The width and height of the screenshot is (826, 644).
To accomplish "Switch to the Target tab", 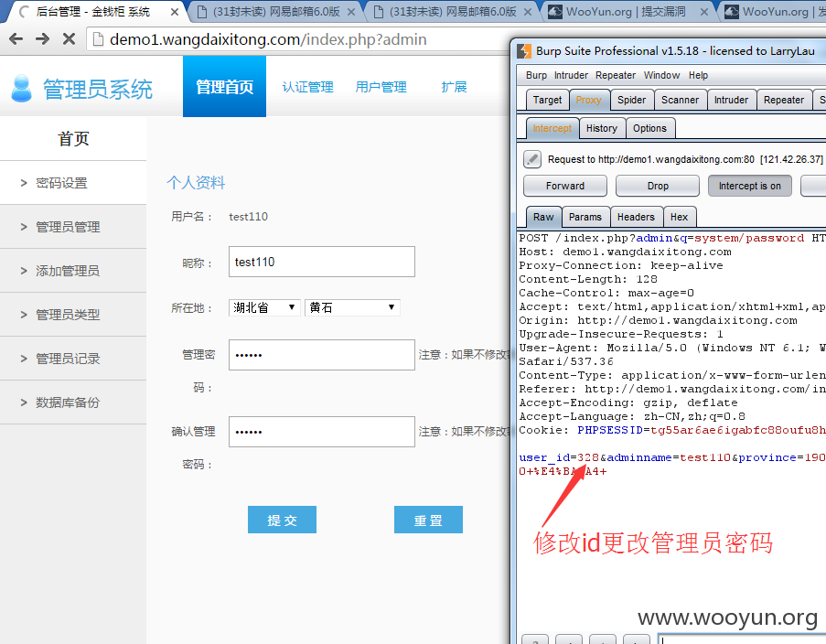I will click(x=547, y=100).
